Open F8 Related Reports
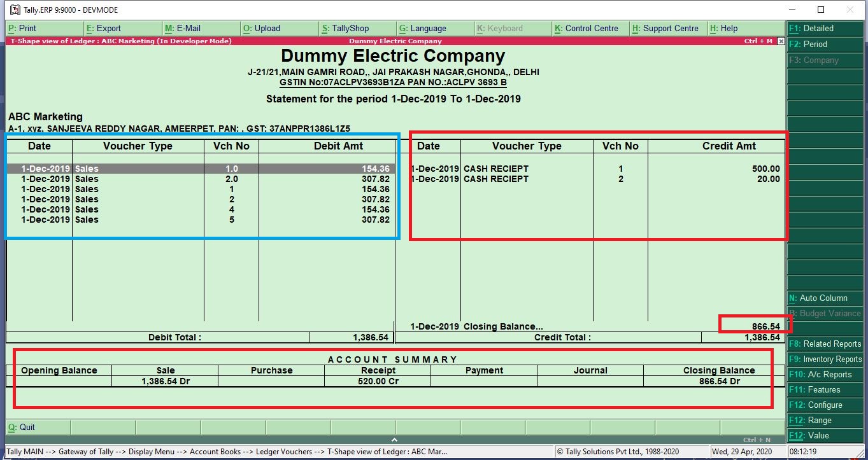 825,344
